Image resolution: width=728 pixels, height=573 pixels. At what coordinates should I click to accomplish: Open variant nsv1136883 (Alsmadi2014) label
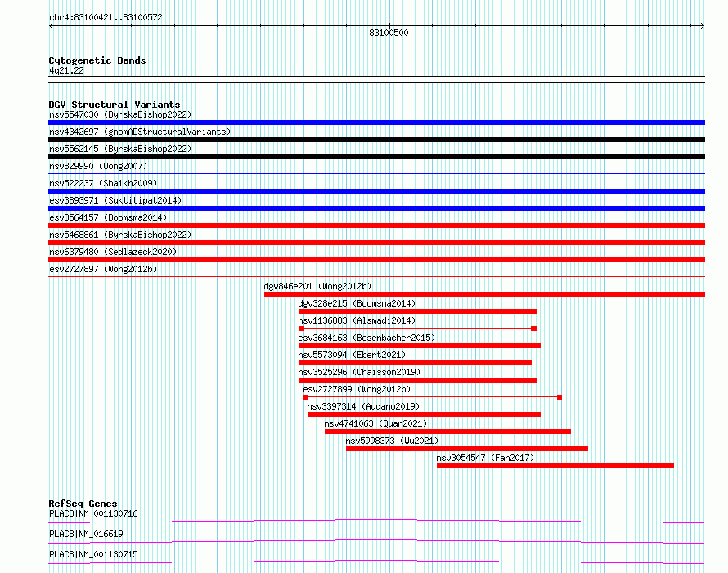point(357,320)
